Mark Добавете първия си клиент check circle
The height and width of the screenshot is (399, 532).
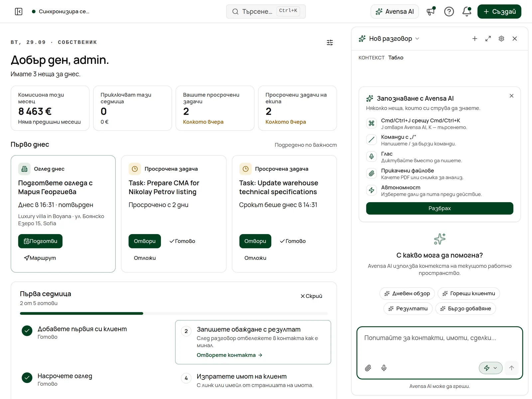27,331
